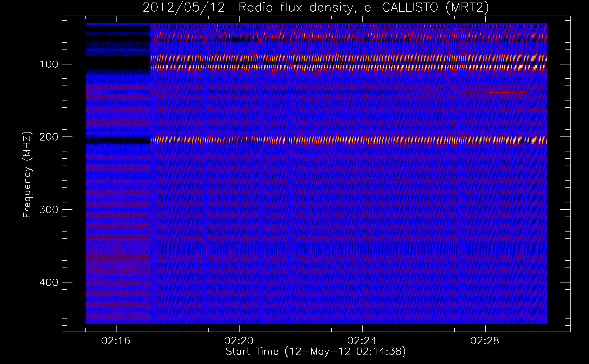Image resolution: width=589 pixels, height=364 pixels.
Task: Click the "02:28" time tick label
Action: 485,341
